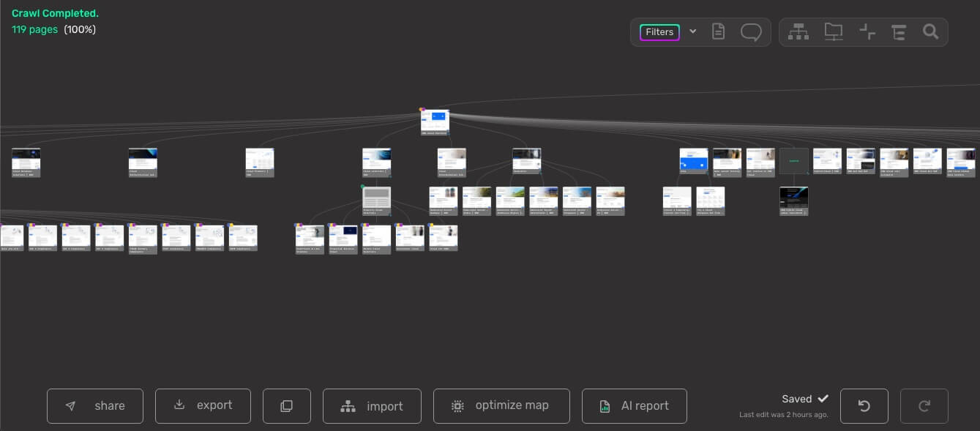Click the export button
The height and width of the screenshot is (431, 980).
click(x=203, y=406)
